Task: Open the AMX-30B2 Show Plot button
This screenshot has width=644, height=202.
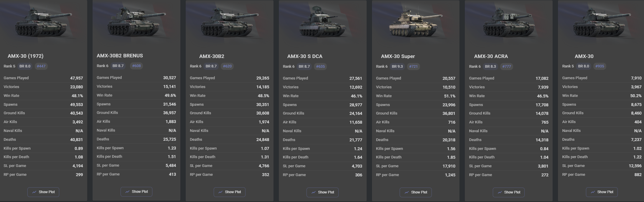Action: tap(230, 192)
